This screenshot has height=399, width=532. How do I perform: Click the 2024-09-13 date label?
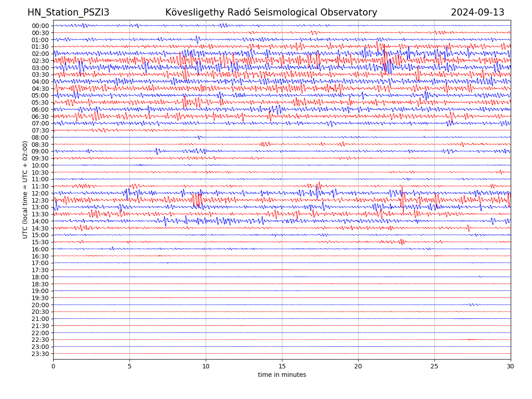click(x=477, y=12)
